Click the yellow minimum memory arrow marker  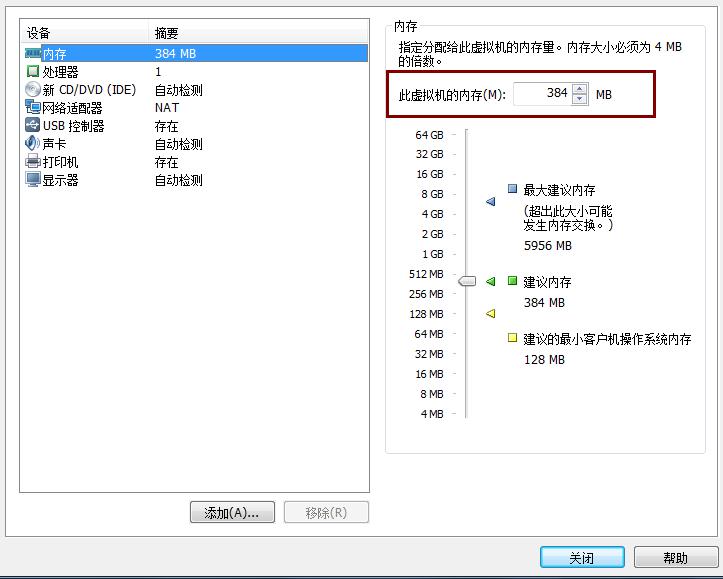tap(491, 313)
